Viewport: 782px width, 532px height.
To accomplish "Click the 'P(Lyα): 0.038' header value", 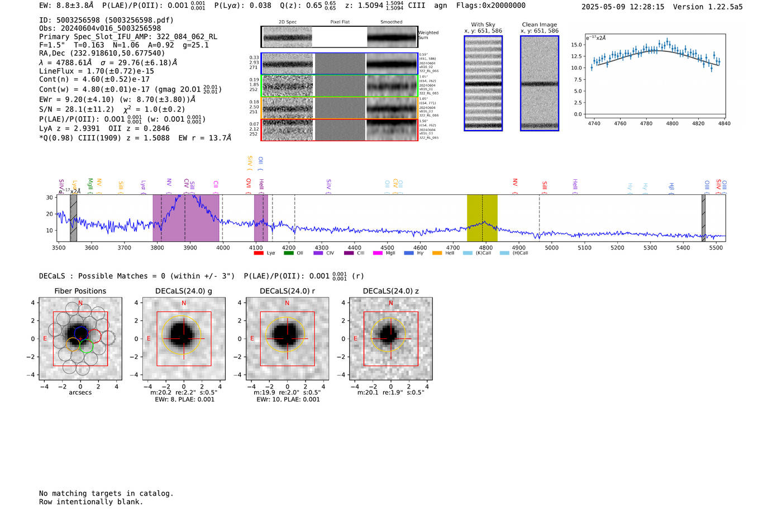I will coord(243,6).
